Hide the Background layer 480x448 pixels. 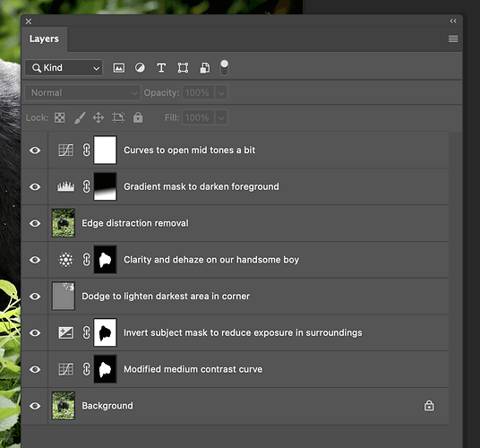pos(35,406)
